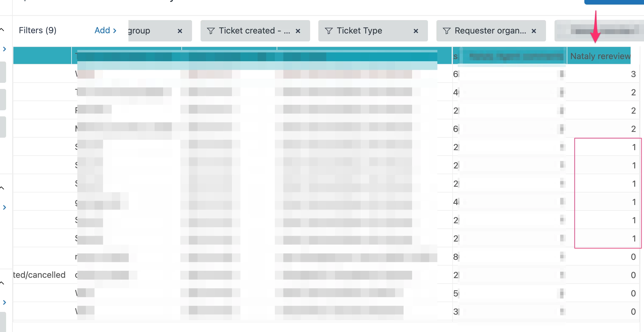Select the ted/cancelled row label
Screen dimensions: 644x332
[x=39, y=275]
